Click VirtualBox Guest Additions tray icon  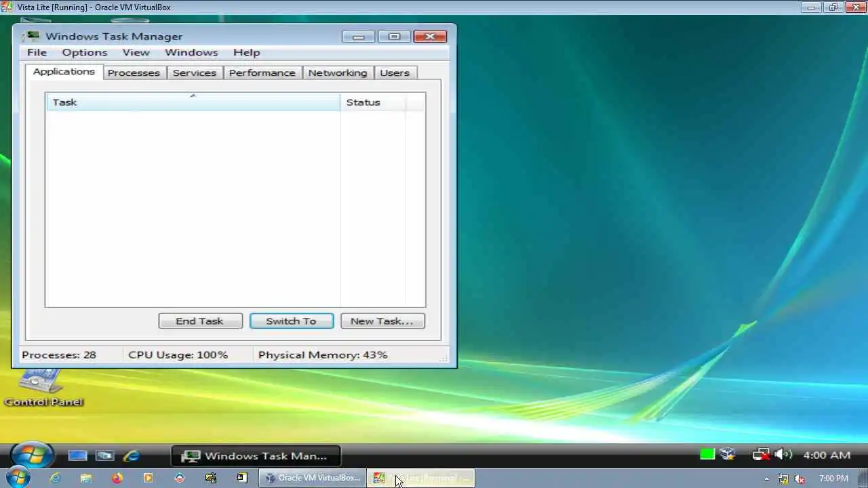(x=728, y=455)
